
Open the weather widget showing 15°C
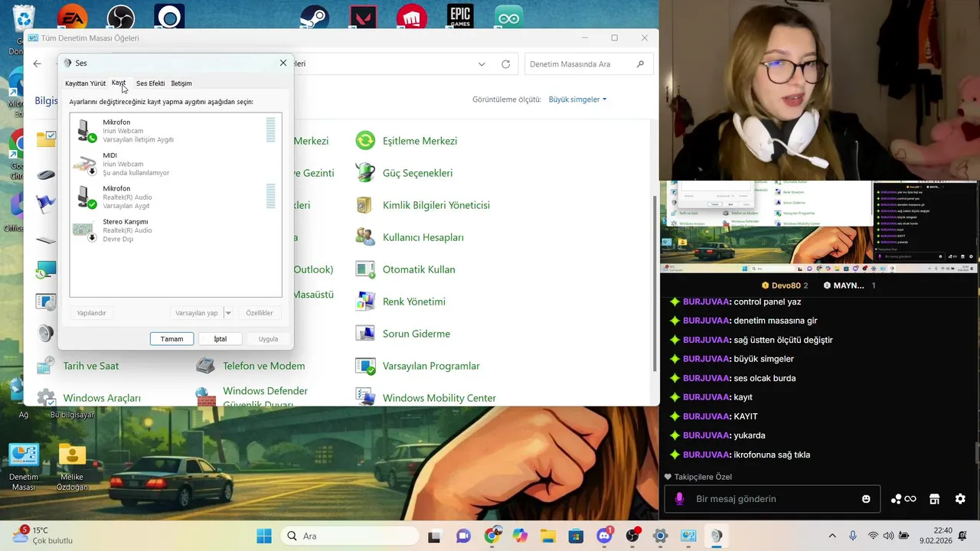tap(43, 535)
